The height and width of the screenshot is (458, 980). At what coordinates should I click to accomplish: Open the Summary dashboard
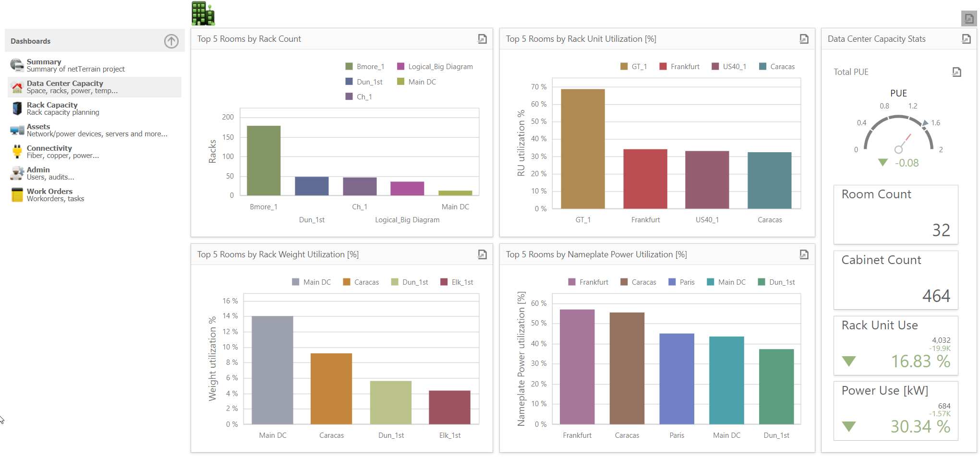(44, 62)
